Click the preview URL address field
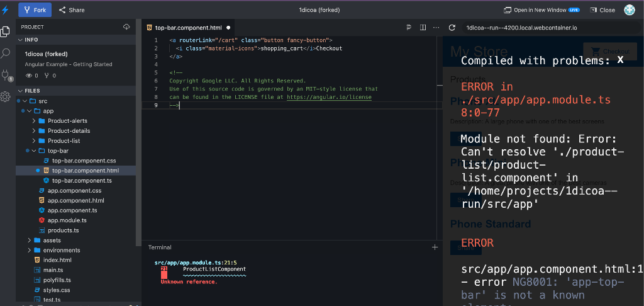 (x=550, y=28)
